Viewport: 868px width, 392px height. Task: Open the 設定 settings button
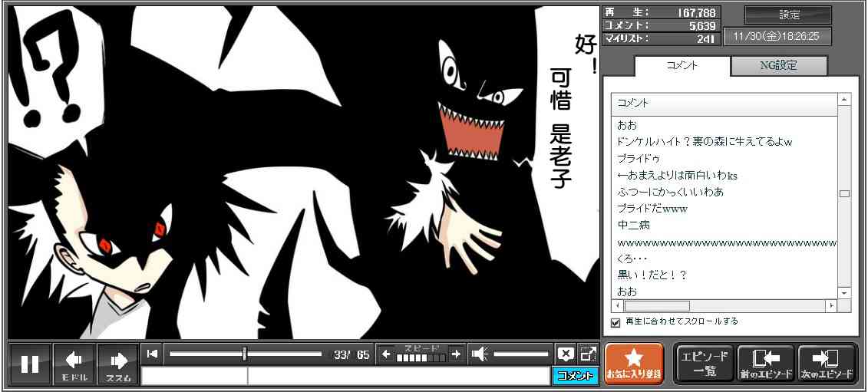(x=788, y=15)
